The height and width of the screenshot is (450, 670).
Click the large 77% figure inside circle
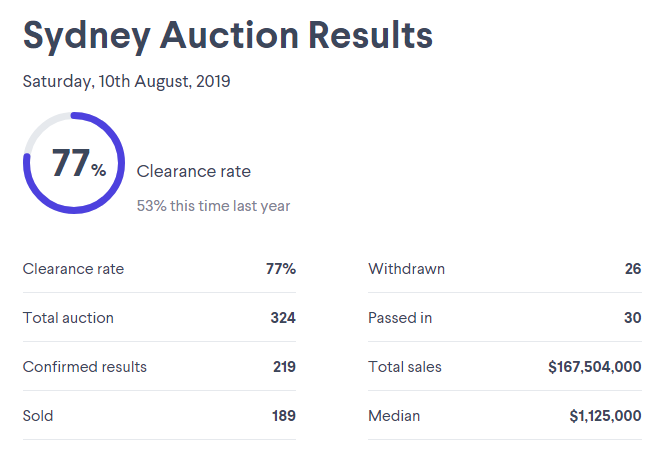(x=79, y=163)
